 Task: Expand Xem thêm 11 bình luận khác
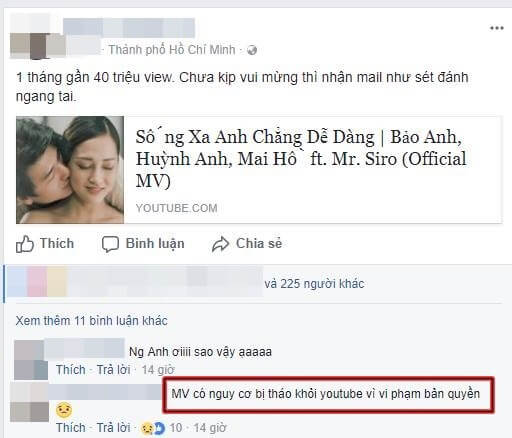[x=91, y=321]
